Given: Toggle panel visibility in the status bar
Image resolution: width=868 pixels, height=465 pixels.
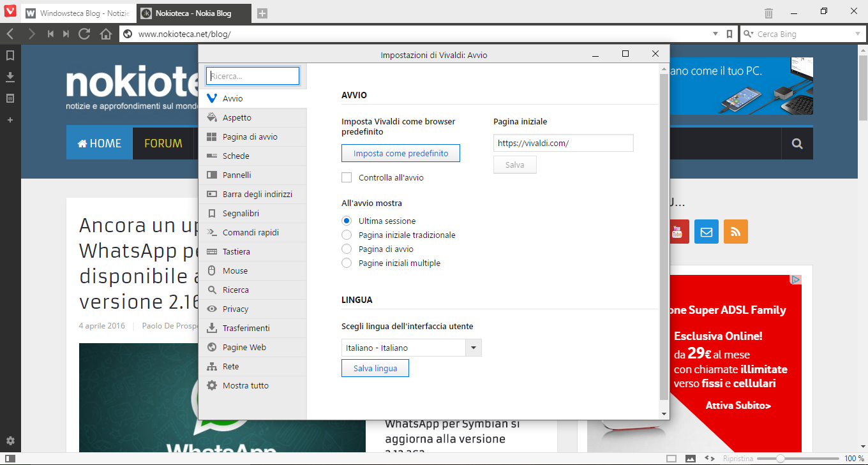Looking at the screenshot, I should point(10,459).
